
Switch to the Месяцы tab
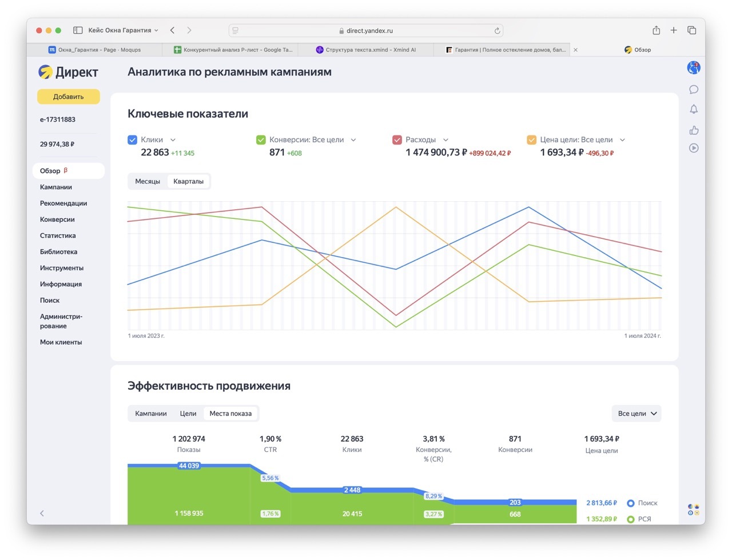[x=148, y=181]
